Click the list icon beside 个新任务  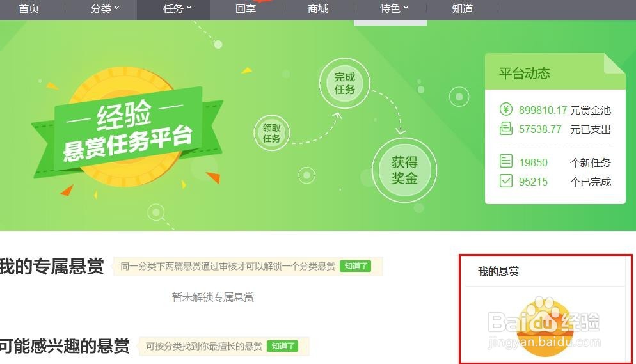click(x=506, y=161)
